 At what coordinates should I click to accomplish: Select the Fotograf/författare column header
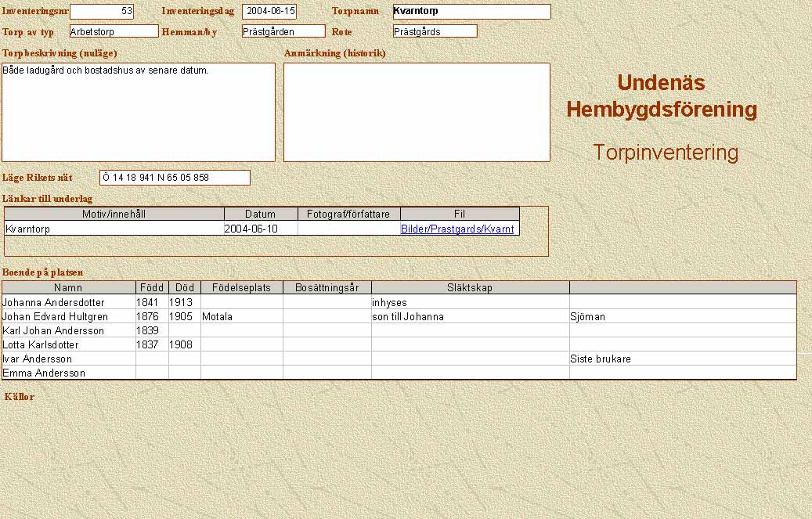coord(348,214)
